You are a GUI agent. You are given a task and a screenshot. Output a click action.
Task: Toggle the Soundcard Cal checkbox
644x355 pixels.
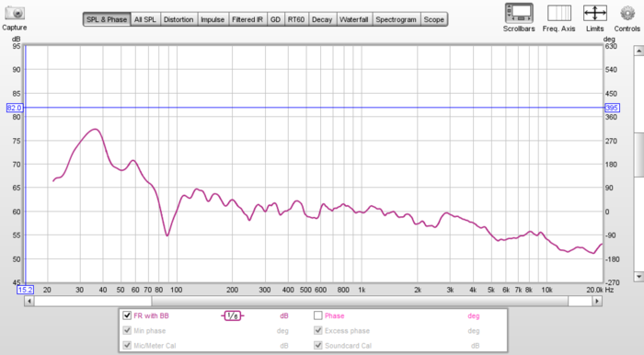pyautogui.click(x=318, y=345)
